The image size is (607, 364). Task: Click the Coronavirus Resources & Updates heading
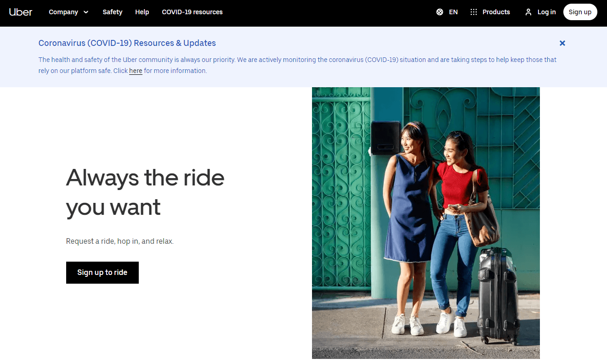127,43
